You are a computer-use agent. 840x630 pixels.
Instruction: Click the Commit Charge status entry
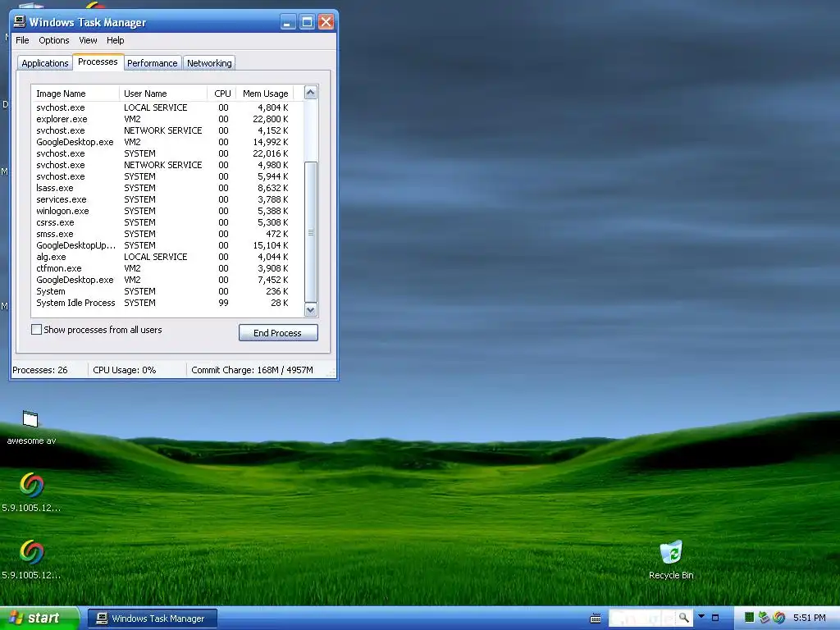pos(253,370)
